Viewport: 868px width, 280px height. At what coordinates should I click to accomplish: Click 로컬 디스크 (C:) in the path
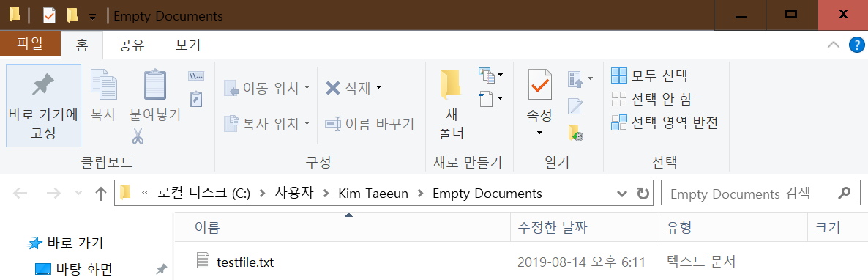click(x=204, y=194)
